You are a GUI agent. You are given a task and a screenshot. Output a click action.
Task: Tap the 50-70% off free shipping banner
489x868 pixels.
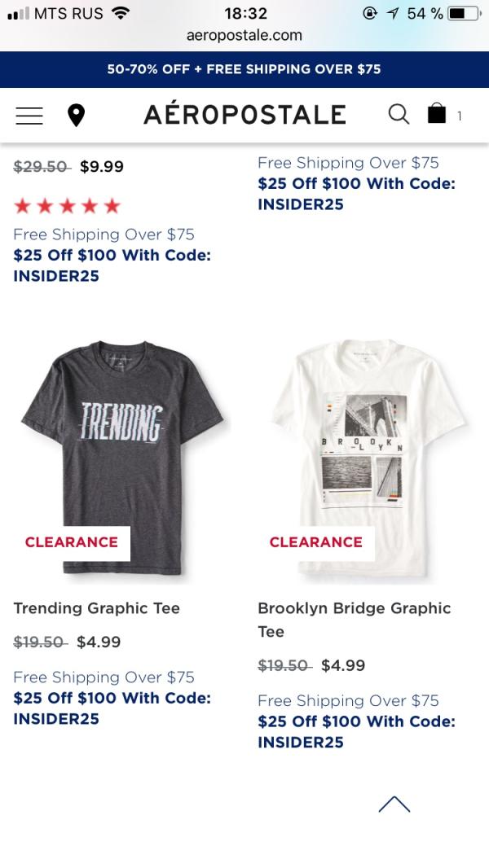[244, 69]
